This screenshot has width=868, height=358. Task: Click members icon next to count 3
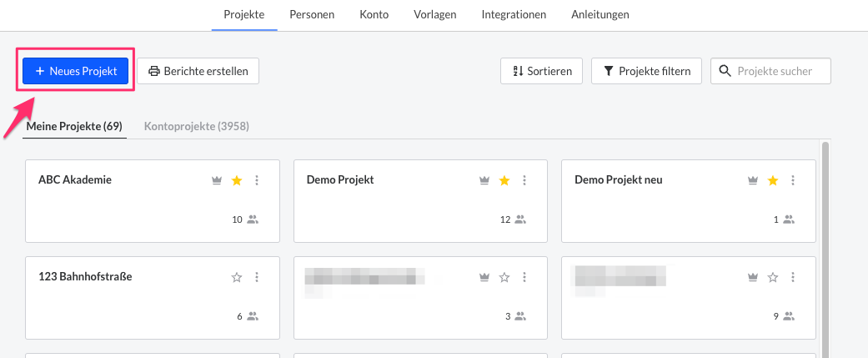click(x=520, y=316)
